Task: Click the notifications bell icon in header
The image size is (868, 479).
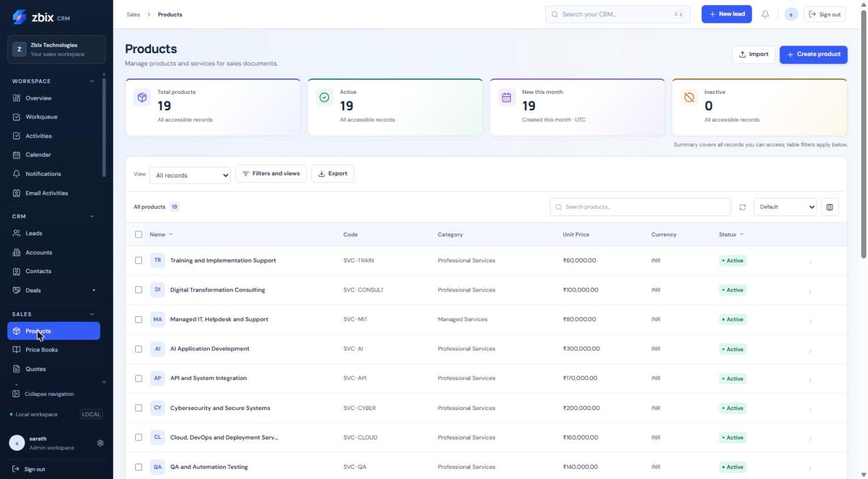Action: [765, 14]
